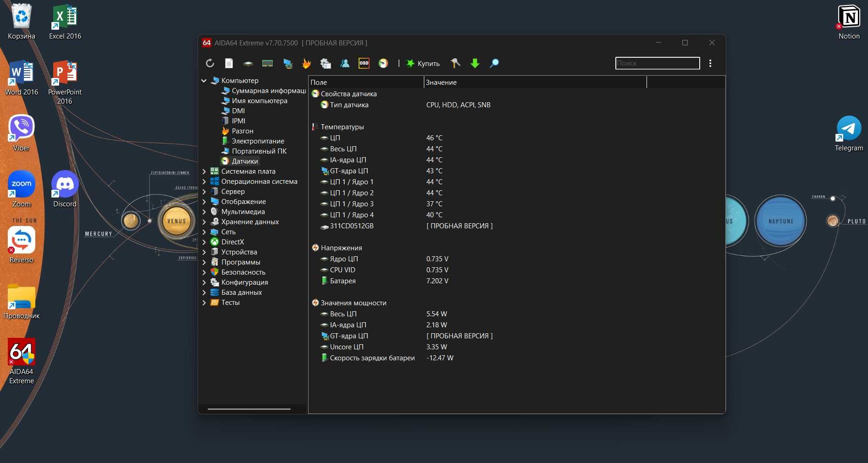Open Reverso desktop shortcut
This screenshot has width=868, height=463.
[22, 246]
